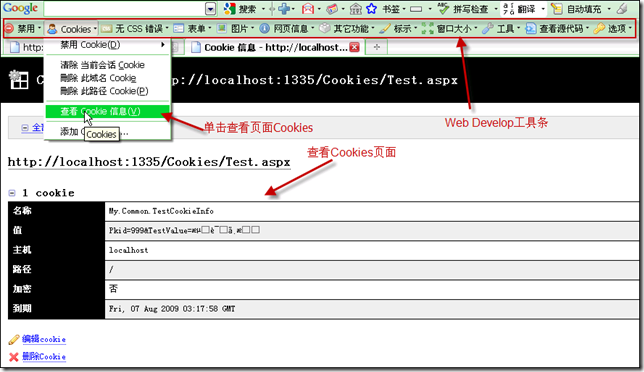This screenshot has height=372, width=644.
Task: Open the 窗口大小 resize menu
Action: 449,29
